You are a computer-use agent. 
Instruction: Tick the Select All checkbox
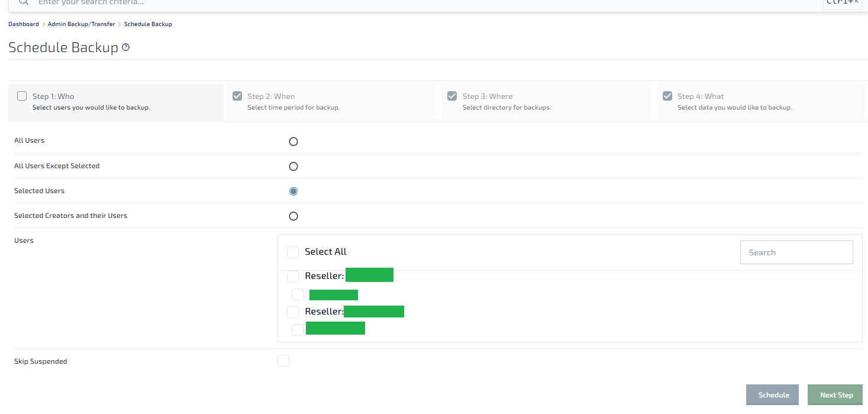click(293, 252)
